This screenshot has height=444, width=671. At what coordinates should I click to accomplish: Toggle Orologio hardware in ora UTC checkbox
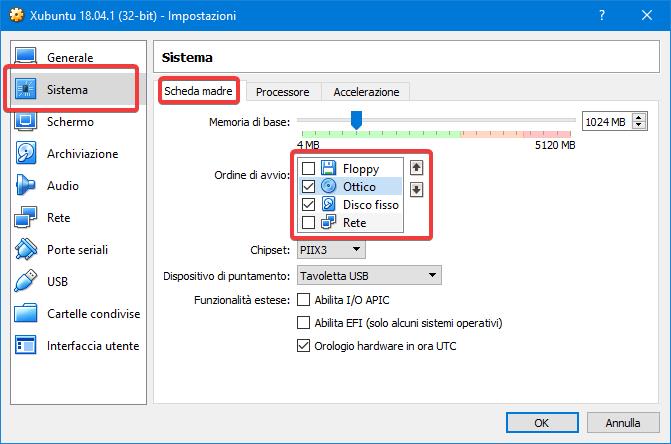tap(303, 345)
